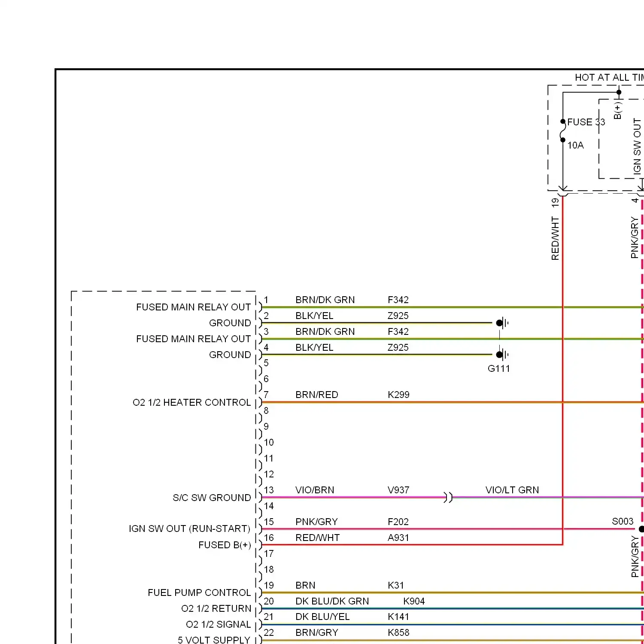Select the BRN/RED wire color label
Screen dimensions: 644x644
[x=316, y=395]
